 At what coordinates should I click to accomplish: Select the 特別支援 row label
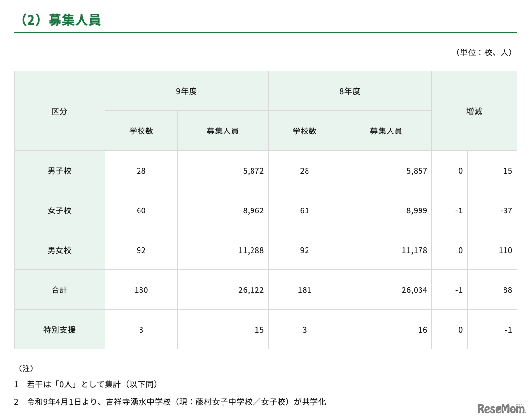59,330
